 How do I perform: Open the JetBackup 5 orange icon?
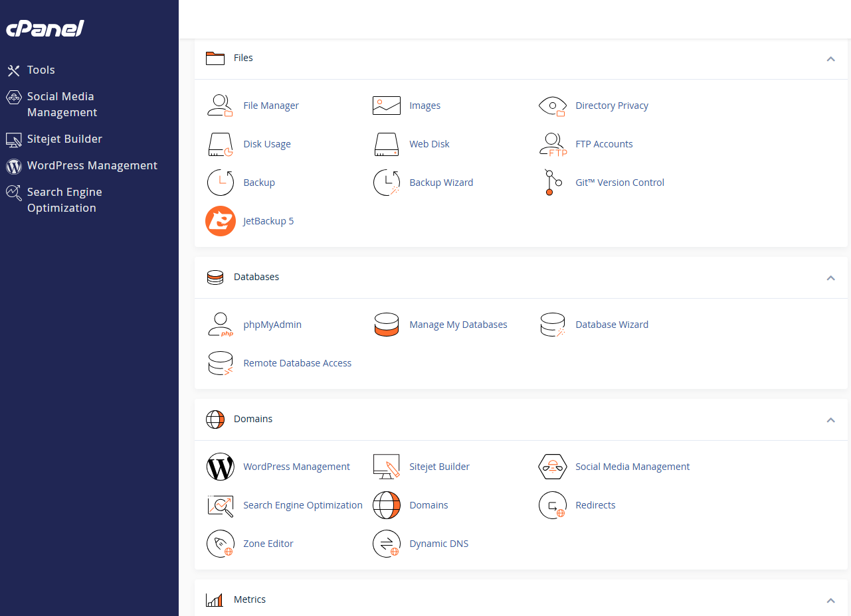click(221, 221)
